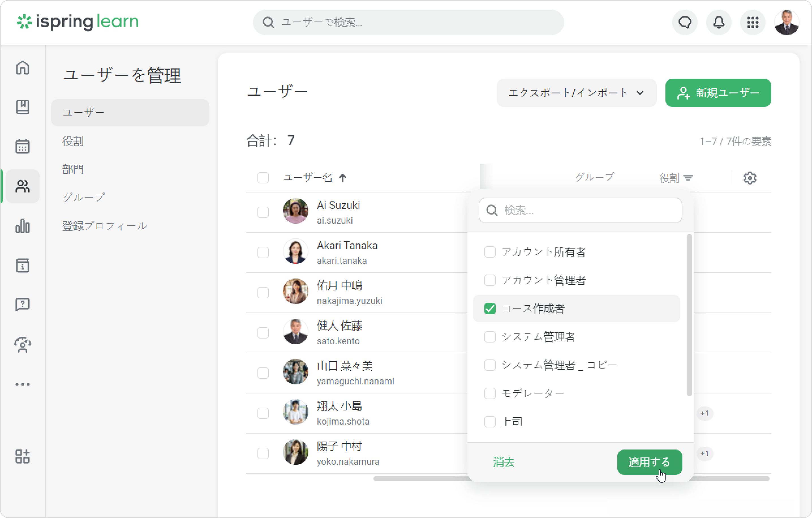Image resolution: width=812 pixels, height=518 pixels.
Task: Click the +1 badge in 陽子 中村 row
Action: coord(704,453)
